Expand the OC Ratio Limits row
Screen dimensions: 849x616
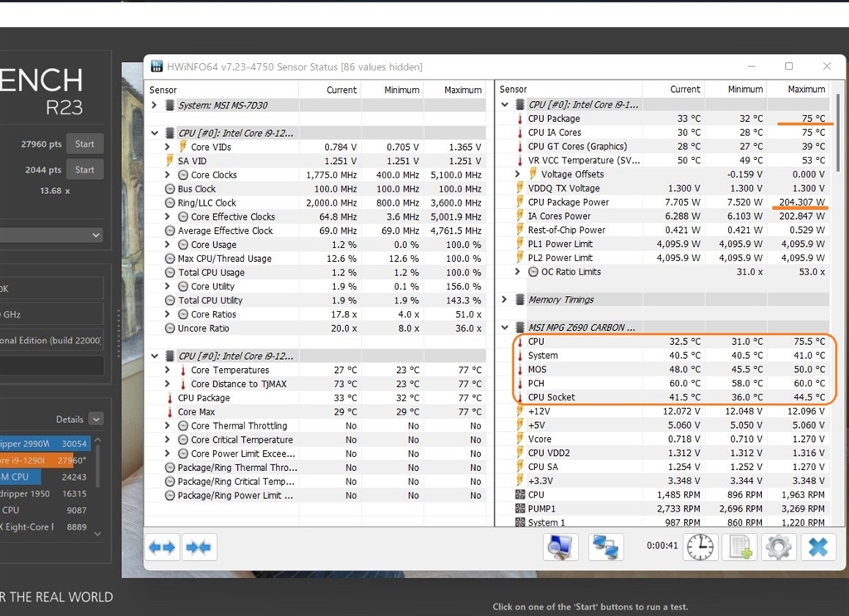pyautogui.click(x=517, y=272)
